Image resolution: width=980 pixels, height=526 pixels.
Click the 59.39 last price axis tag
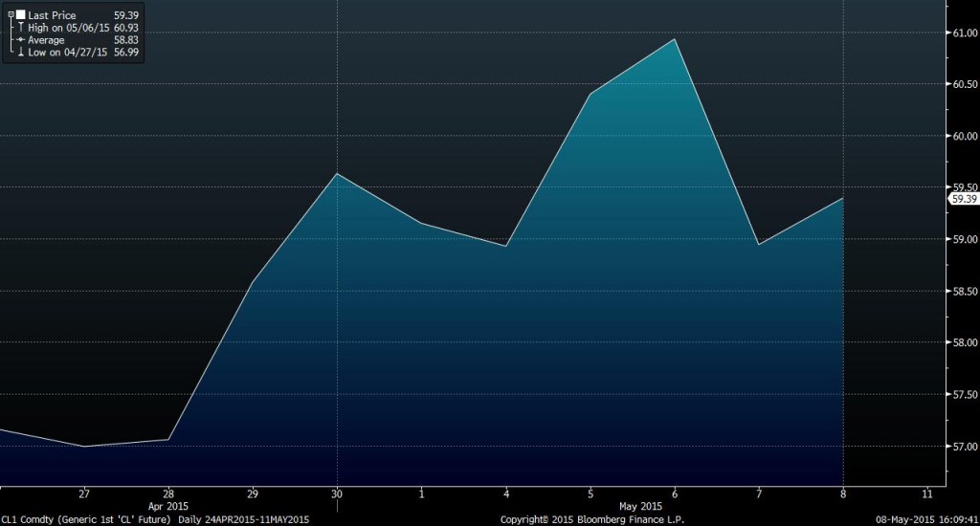click(x=962, y=199)
